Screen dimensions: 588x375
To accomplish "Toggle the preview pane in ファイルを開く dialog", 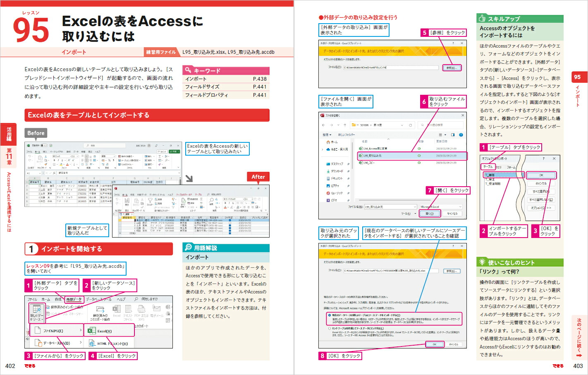I will point(453,135).
